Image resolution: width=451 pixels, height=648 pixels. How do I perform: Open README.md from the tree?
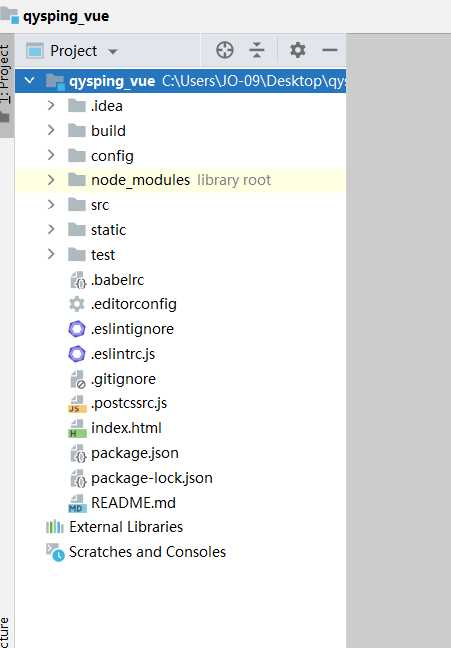point(134,503)
